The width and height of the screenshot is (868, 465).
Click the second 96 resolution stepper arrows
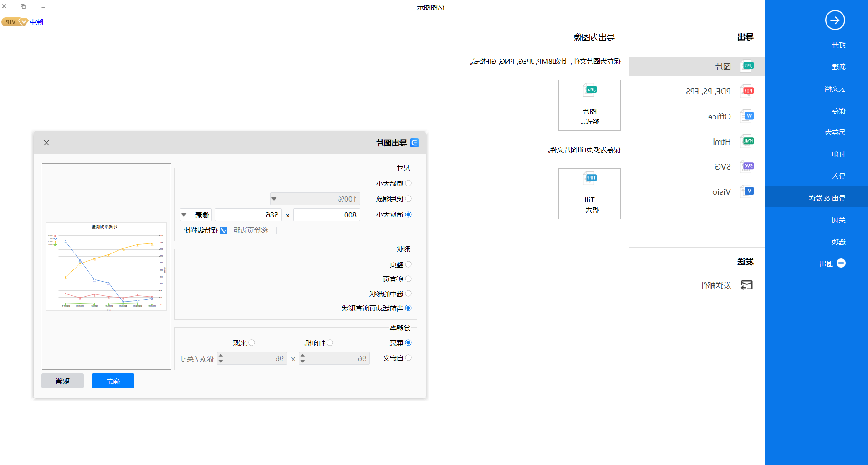click(x=220, y=358)
